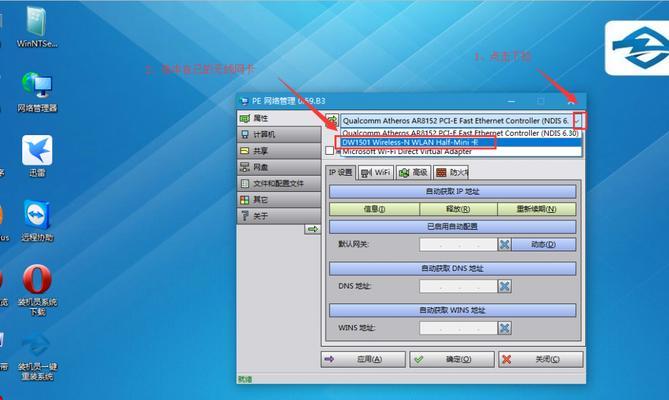
Task: Open the 共享 sidebar section
Action: 279,151
